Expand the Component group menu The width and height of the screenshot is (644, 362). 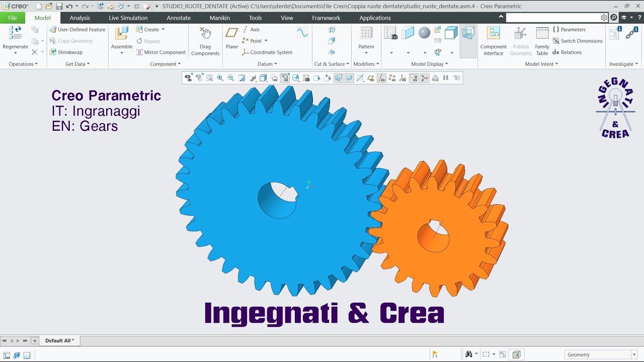[x=165, y=64]
